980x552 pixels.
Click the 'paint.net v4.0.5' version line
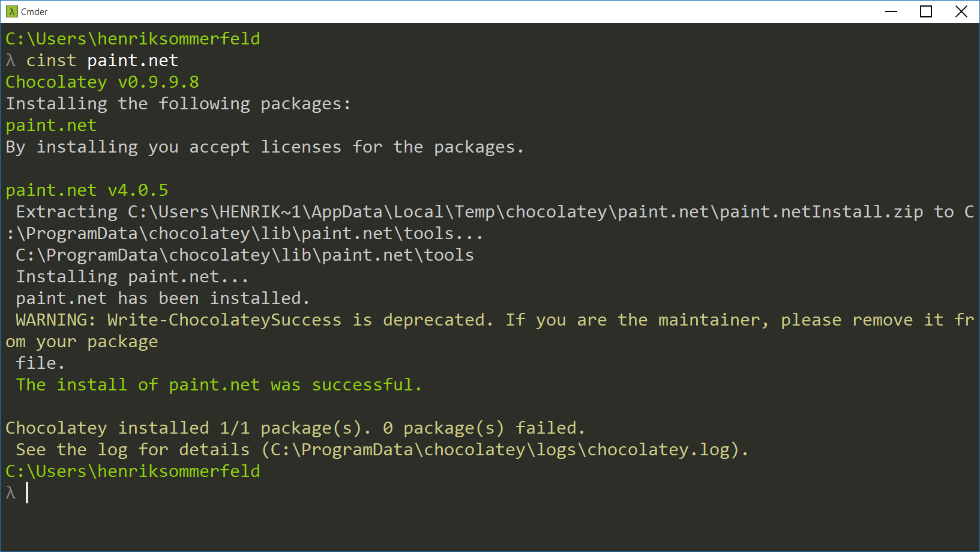click(87, 190)
